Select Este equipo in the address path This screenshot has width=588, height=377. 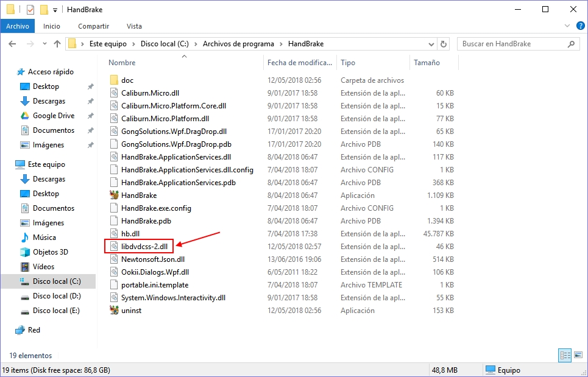click(108, 44)
